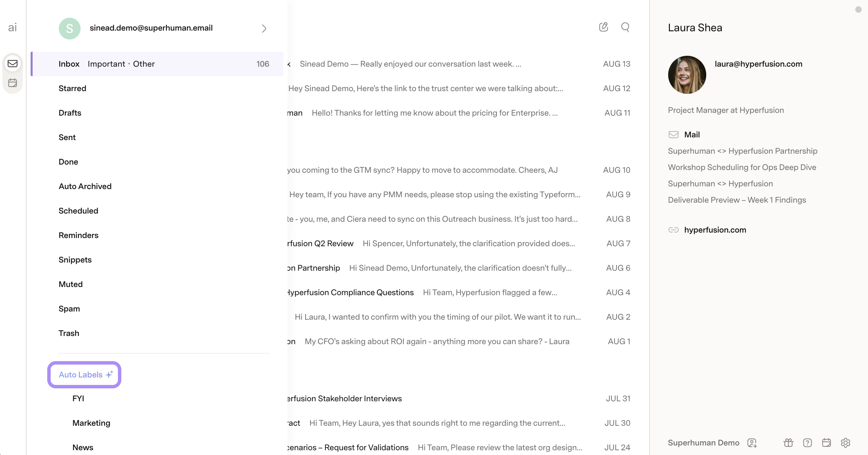
Task: Click the sparkle icon on Auto Labels
Action: (109, 374)
